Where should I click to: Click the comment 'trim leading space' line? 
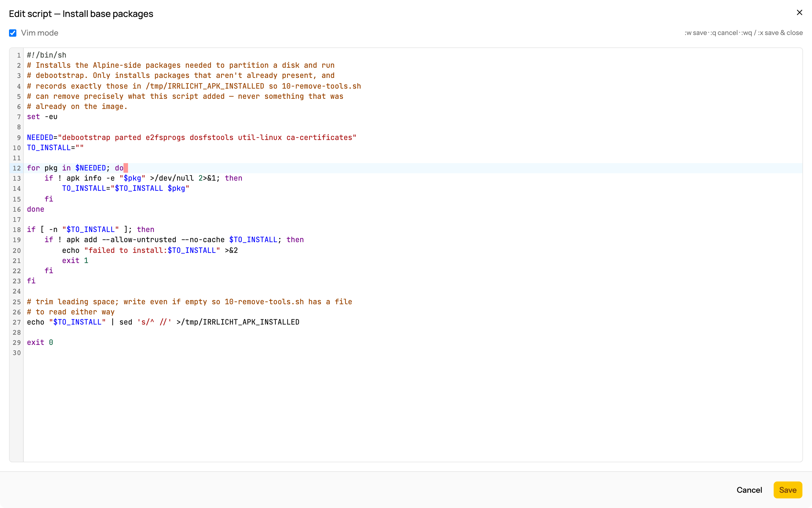coord(189,302)
